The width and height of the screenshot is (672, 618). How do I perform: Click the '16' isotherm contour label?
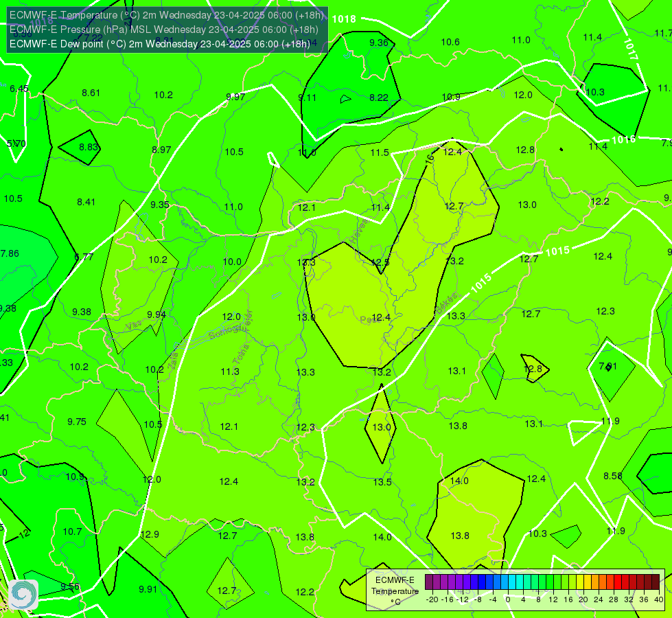click(430, 159)
